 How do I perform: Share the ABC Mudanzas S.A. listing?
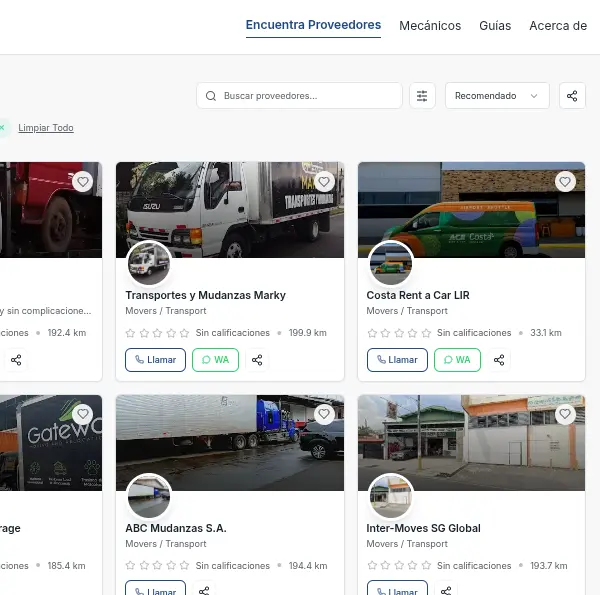tap(204, 589)
